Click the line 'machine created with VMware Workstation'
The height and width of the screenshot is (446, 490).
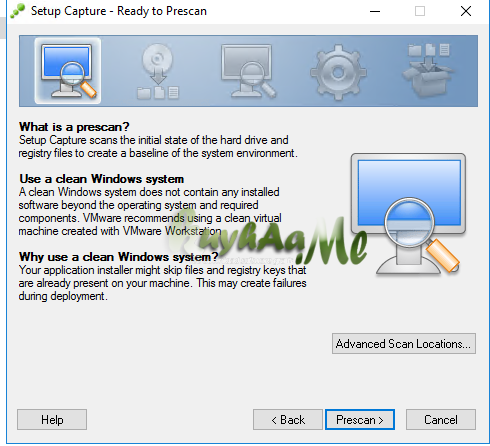coord(120,231)
